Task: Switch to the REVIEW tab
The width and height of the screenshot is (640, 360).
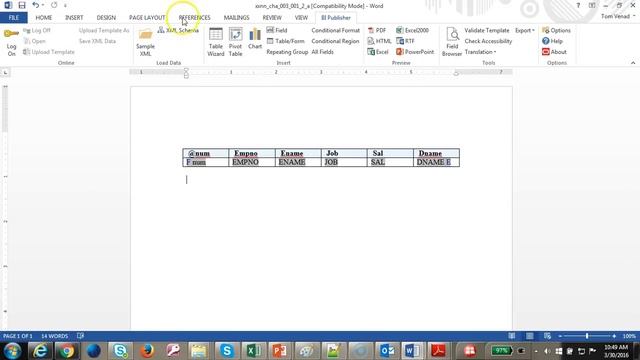Action: (x=272, y=18)
